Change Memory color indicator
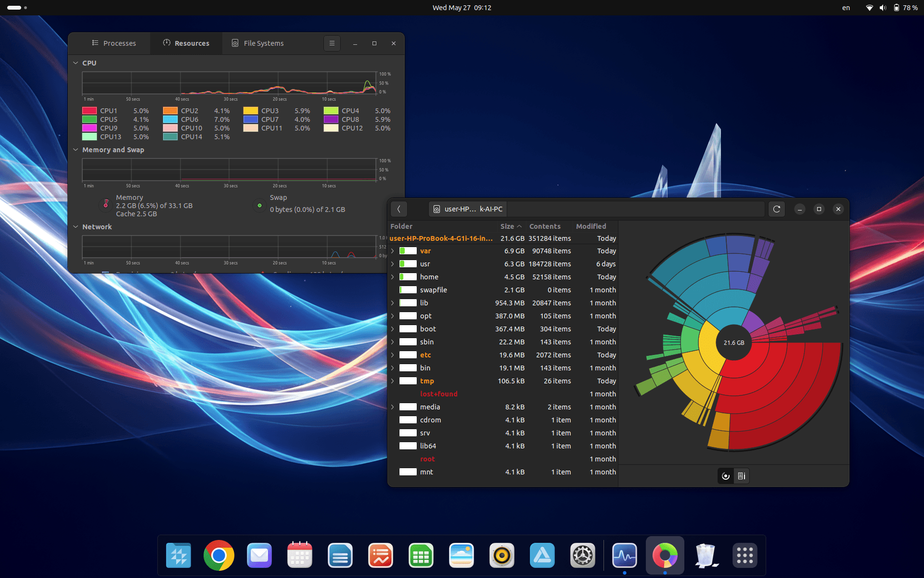This screenshot has height=578, width=924. point(106,205)
